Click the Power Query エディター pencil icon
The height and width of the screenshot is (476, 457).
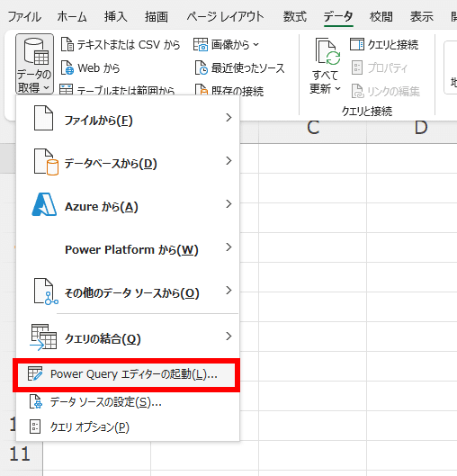[x=35, y=373]
